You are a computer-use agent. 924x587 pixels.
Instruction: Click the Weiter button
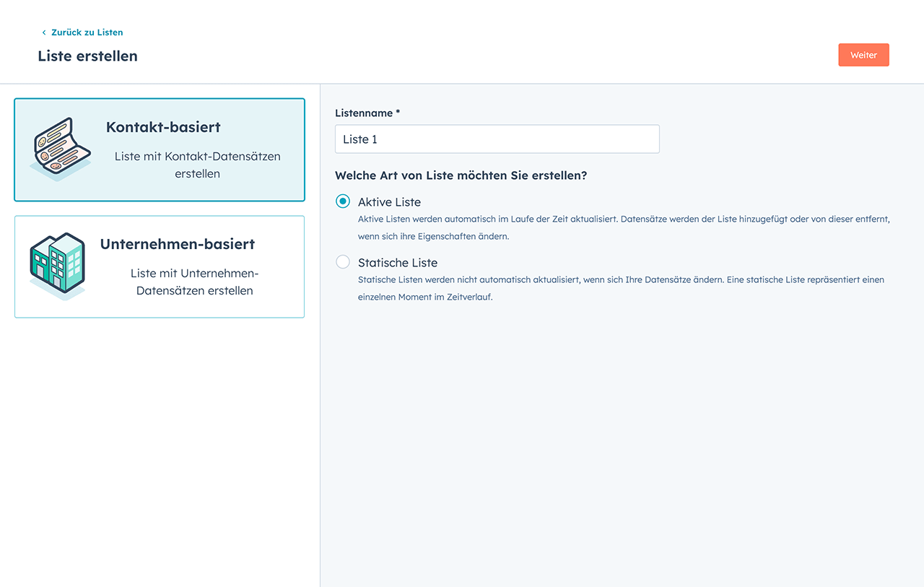[863, 55]
